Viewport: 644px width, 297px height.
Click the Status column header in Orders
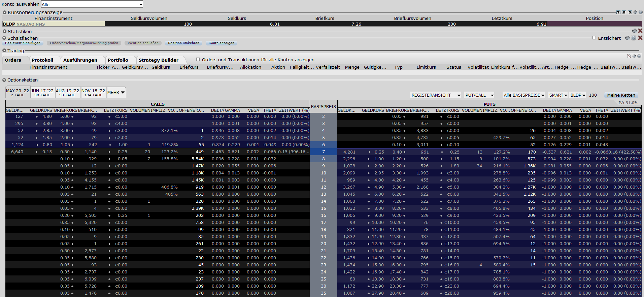pos(454,67)
